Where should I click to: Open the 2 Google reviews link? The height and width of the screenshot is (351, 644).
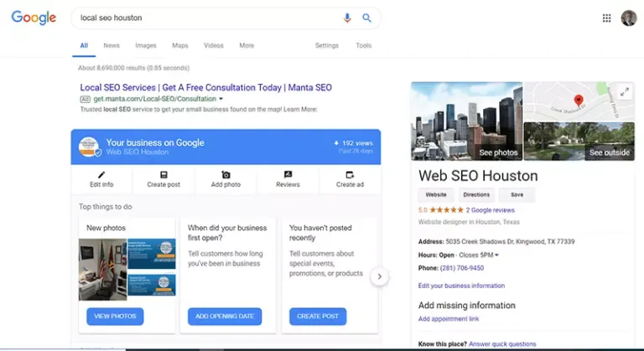pyautogui.click(x=490, y=210)
